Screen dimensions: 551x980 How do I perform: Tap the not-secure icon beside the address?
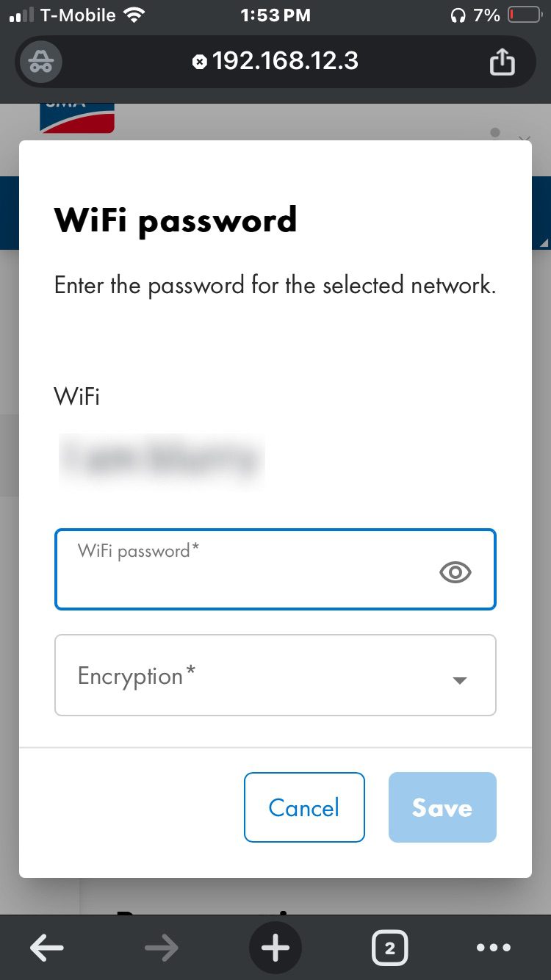[199, 62]
